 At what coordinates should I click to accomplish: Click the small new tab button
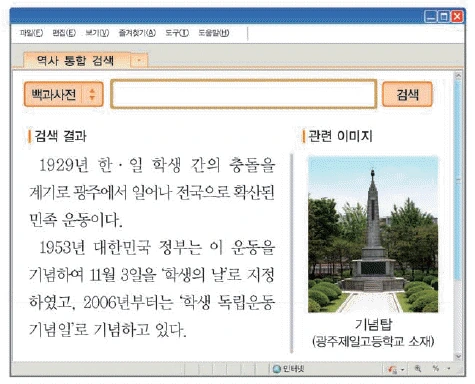coord(139,61)
